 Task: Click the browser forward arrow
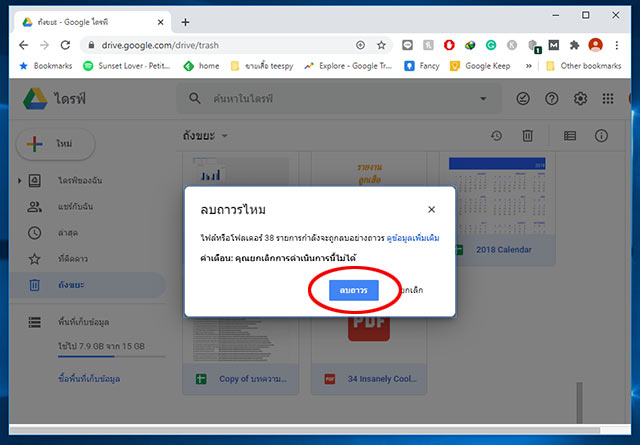pyautogui.click(x=44, y=45)
